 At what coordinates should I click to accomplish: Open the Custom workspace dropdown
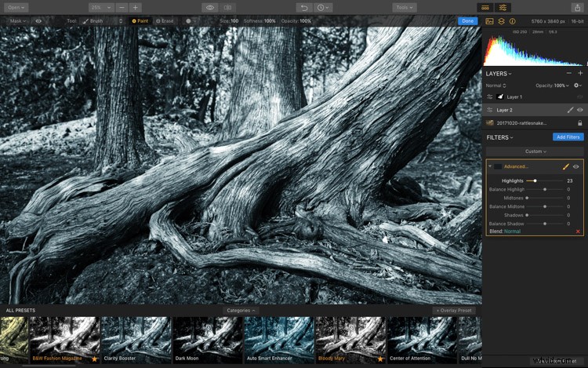coord(535,151)
